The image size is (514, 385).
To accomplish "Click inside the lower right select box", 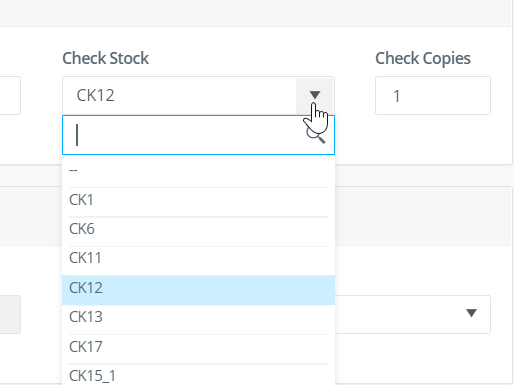I will click(x=413, y=314).
